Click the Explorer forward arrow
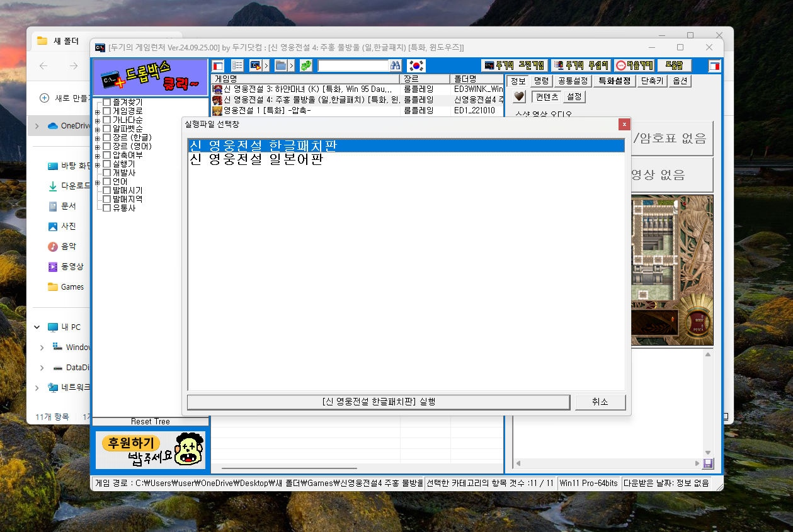 (x=74, y=66)
